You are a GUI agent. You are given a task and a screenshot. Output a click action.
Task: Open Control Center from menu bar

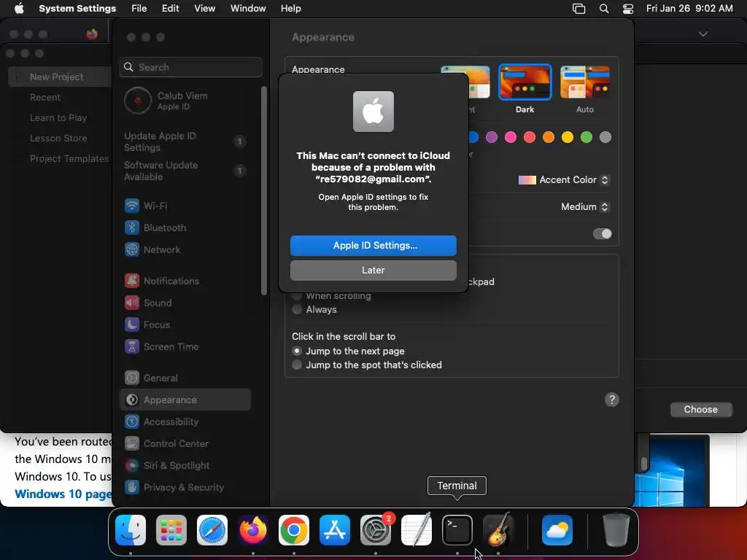point(628,9)
